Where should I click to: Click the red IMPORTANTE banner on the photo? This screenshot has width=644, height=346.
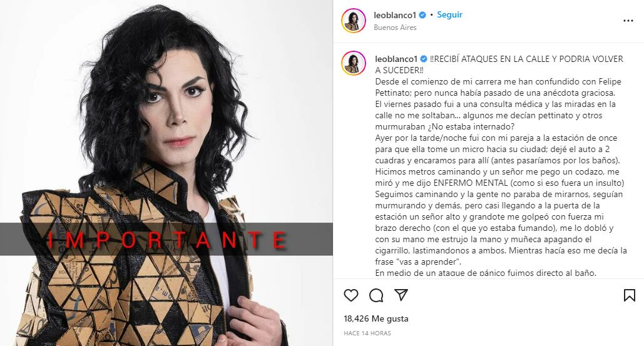(166, 240)
